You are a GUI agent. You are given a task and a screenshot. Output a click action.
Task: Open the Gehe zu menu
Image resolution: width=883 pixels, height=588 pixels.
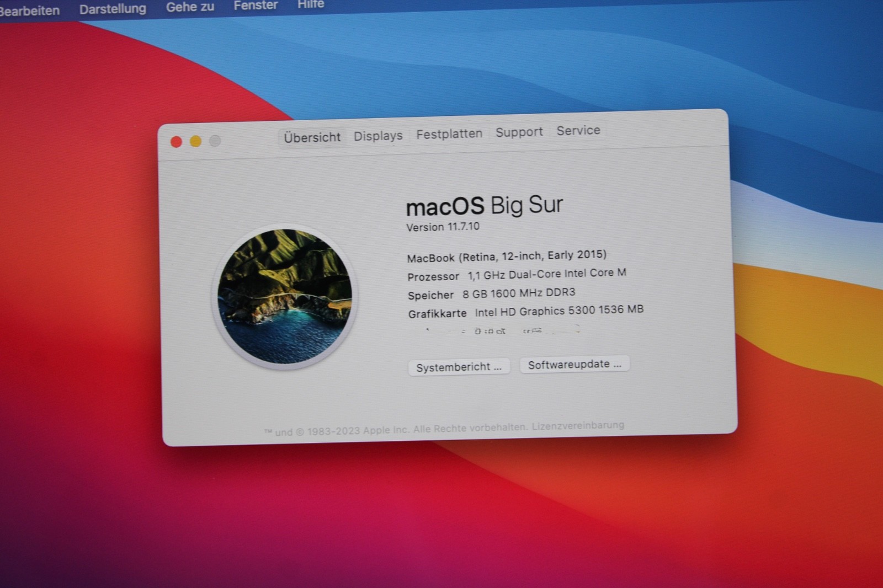(190, 7)
